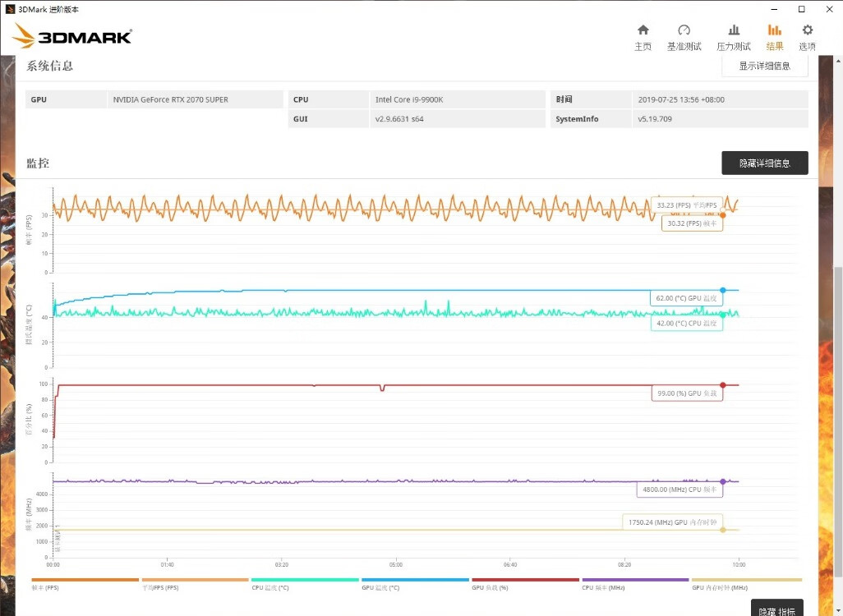Click the 4800.00 (MHz) CPU frequency tooltip
This screenshot has width=843, height=616.
click(x=679, y=490)
